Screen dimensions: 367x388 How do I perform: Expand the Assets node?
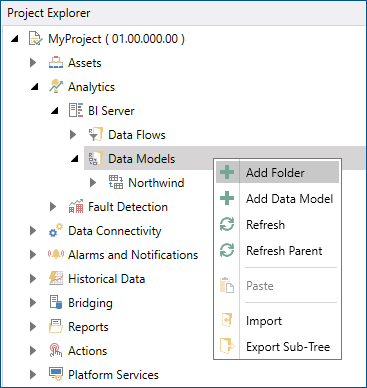coord(33,63)
